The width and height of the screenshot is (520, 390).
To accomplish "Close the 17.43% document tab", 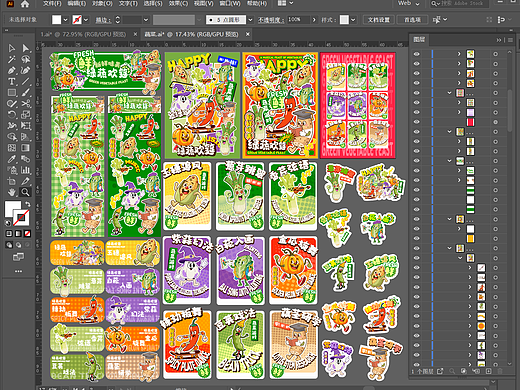I will [x=248, y=34].
